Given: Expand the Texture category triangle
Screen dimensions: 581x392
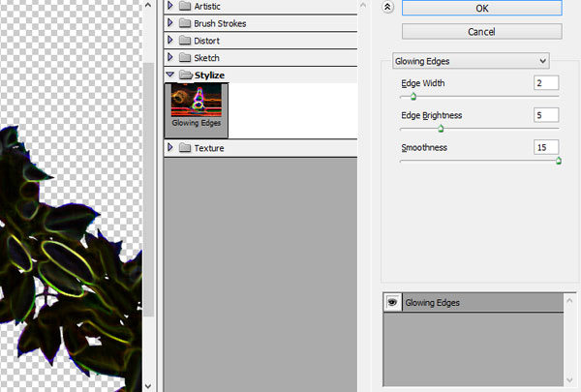Looking at the screenshot, I should (171, 148).
